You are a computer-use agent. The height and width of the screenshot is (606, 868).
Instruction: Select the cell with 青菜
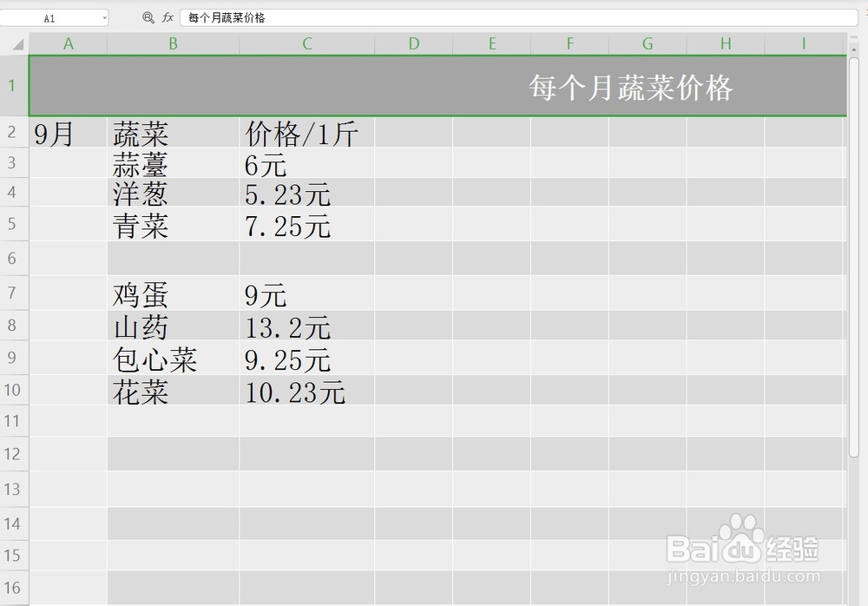coord(174,224)
